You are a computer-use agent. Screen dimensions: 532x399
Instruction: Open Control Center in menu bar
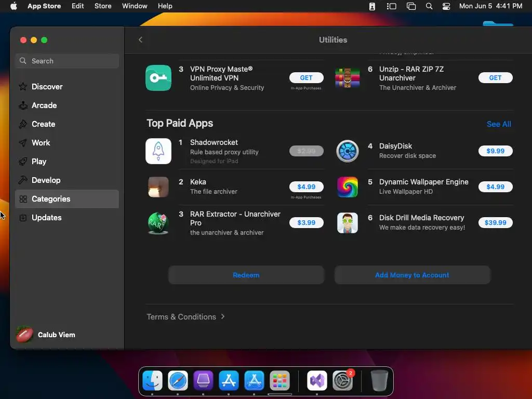pos(446,6)
